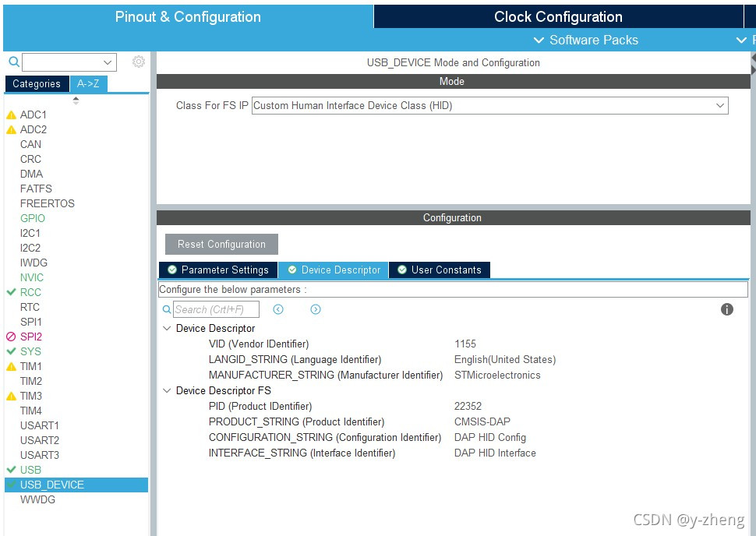Open the Class For FS IP dropdown
The width and height of the screenshot is (756, 536).
tap(720, 105)
